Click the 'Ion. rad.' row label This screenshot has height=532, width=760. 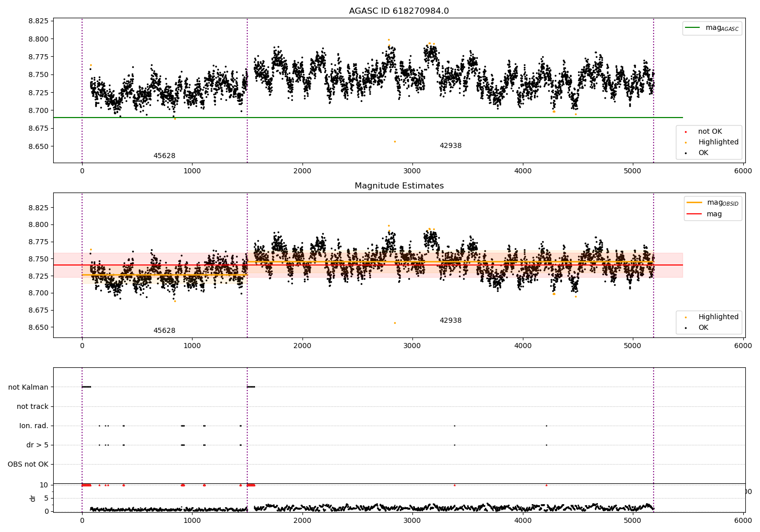pyautogui.click(x=34, y=426)
